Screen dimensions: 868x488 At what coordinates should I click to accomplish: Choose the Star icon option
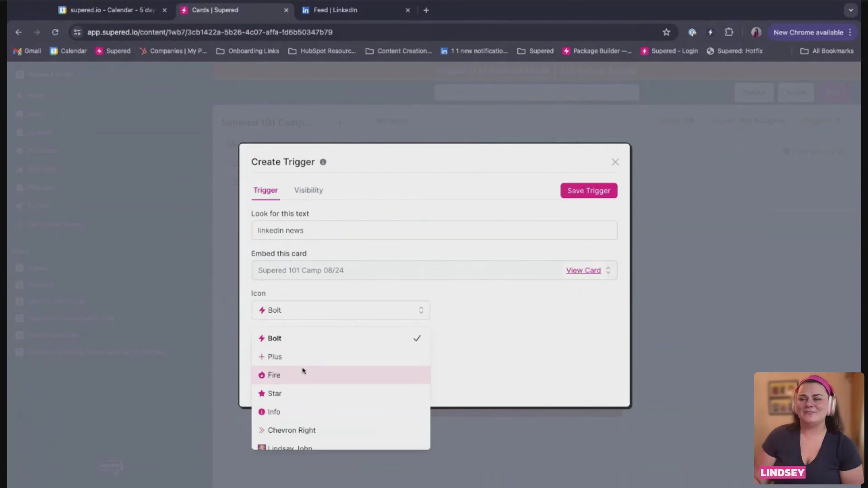pyautogui.click(x=341, y=394)
